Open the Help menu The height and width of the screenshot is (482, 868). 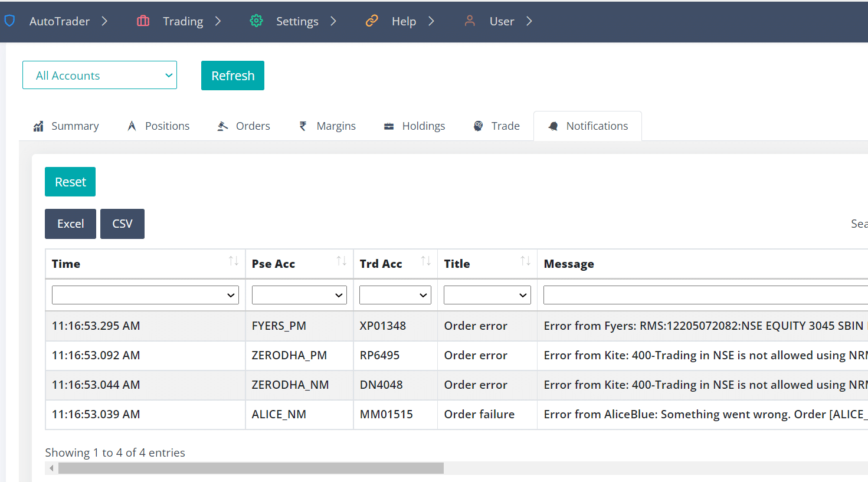click(x=404, y=21)
